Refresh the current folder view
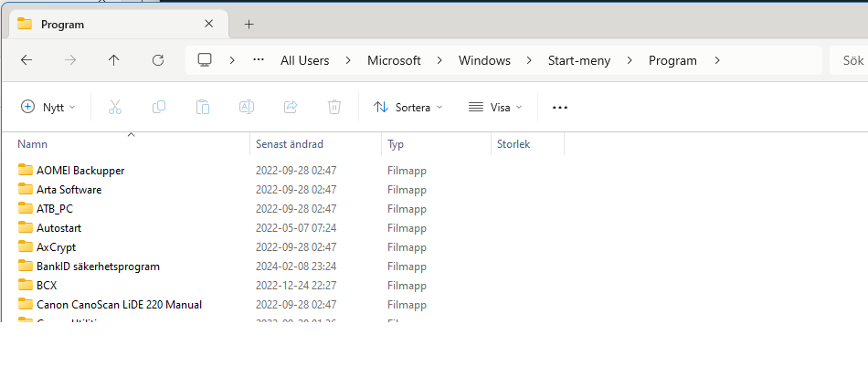This screenshot has width=868, height=366. point(158,61)
